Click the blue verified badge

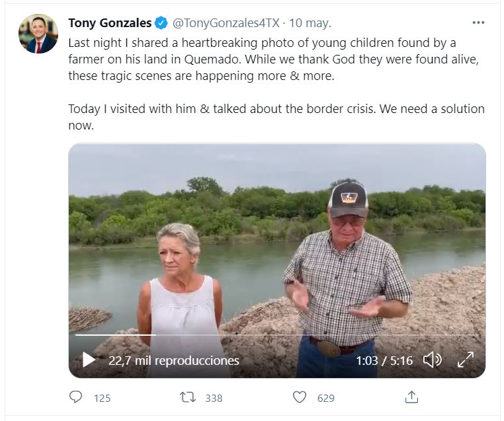pos(161,24)
